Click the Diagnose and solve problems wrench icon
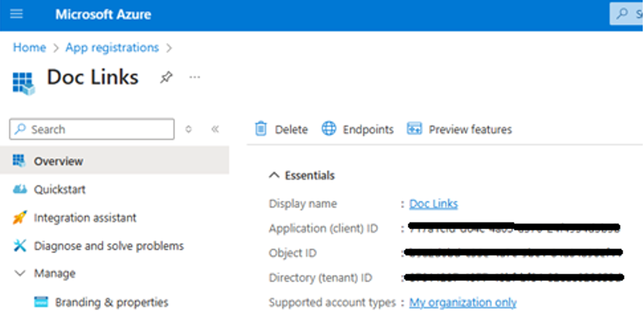 pos(20,246)
